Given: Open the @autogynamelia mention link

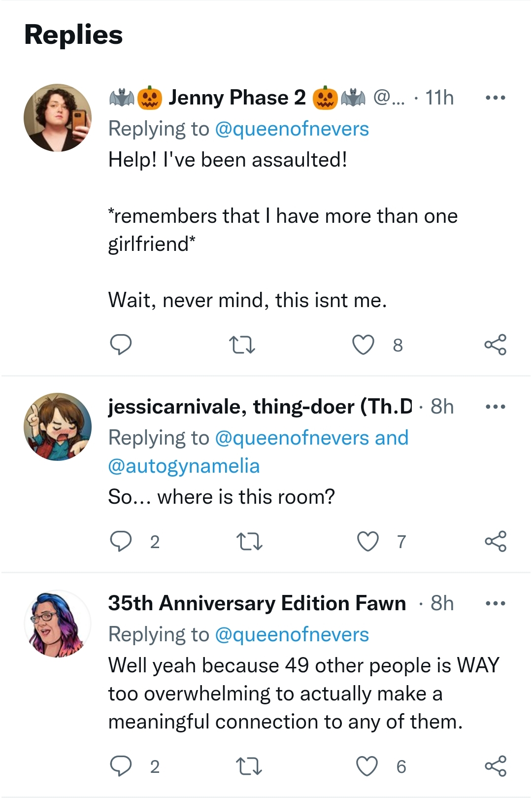Looking at the screenshot, I should point(184,466).
